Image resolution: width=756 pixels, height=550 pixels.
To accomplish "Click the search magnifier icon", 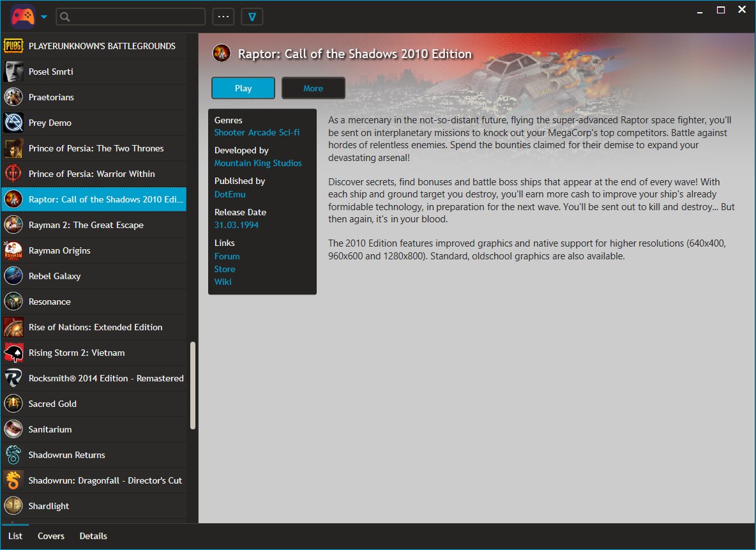I will coord(65,17).
